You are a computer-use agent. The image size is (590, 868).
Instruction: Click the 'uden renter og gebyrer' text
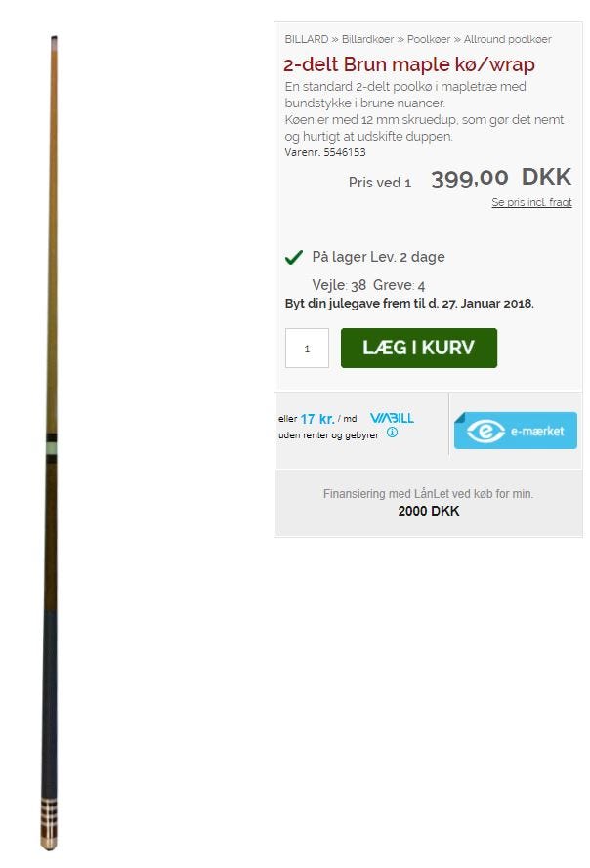[x=328, y=435]
